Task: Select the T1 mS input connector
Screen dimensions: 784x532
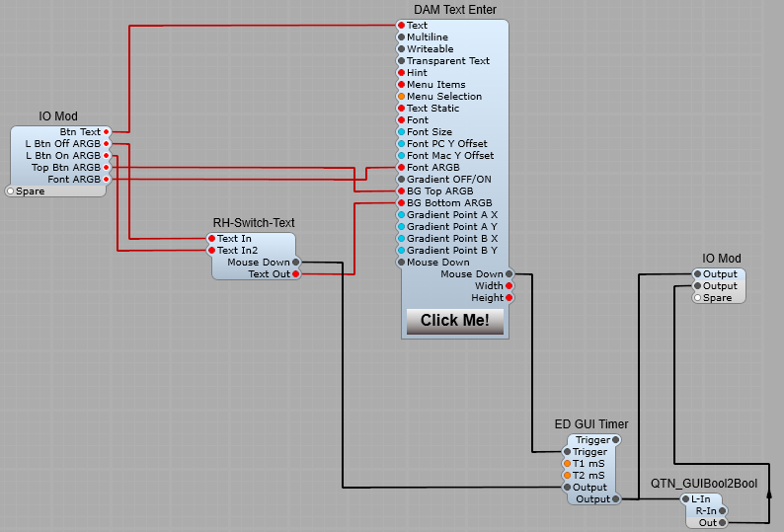Action: pyautogui.click(x=567, y=464)
